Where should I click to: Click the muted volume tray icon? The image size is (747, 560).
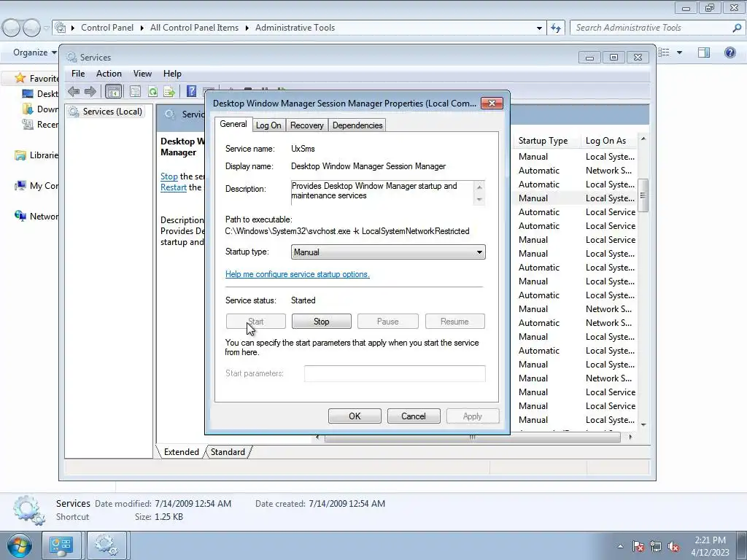click(673, 546)
